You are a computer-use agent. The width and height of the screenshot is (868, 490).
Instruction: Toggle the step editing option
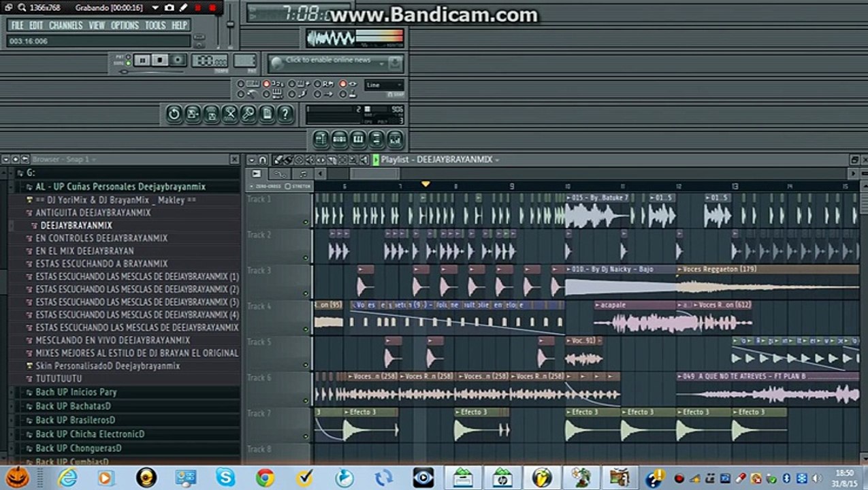pos(317,94)
